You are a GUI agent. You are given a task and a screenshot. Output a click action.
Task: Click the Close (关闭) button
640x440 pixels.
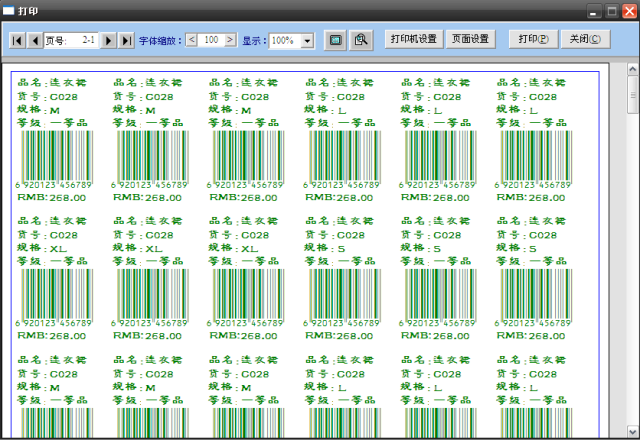pyautogui.click(x=584, y=39)
